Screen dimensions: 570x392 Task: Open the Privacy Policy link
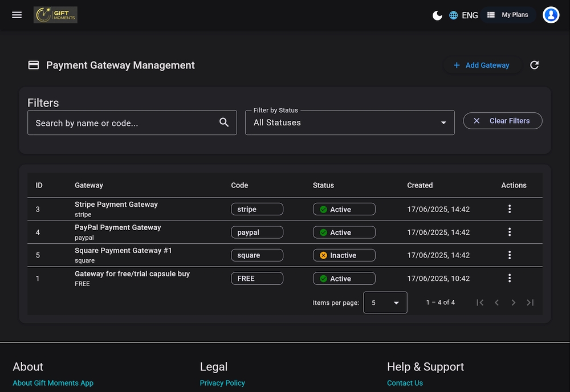click(x=222, y=383)
